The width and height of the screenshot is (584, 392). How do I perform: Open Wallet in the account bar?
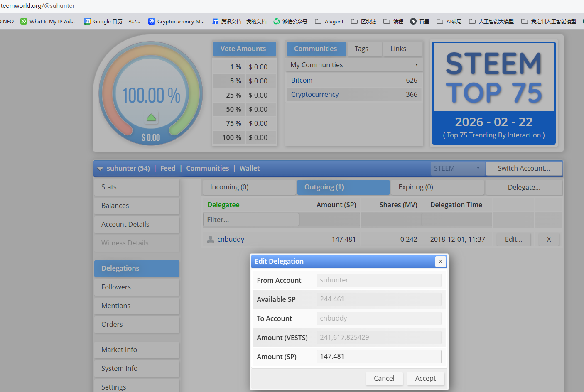click(250, 168)
